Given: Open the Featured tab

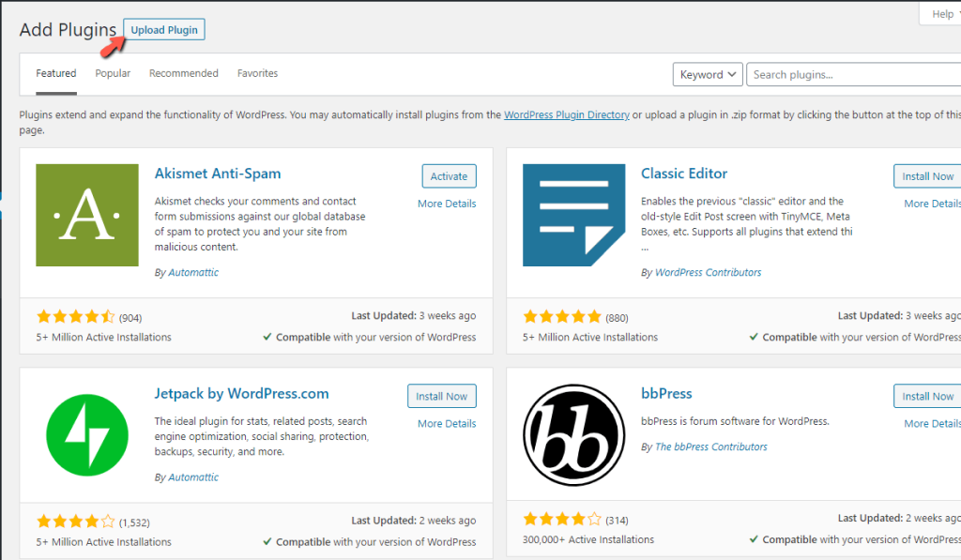Looking at the screenshot, I should (55, 73).
